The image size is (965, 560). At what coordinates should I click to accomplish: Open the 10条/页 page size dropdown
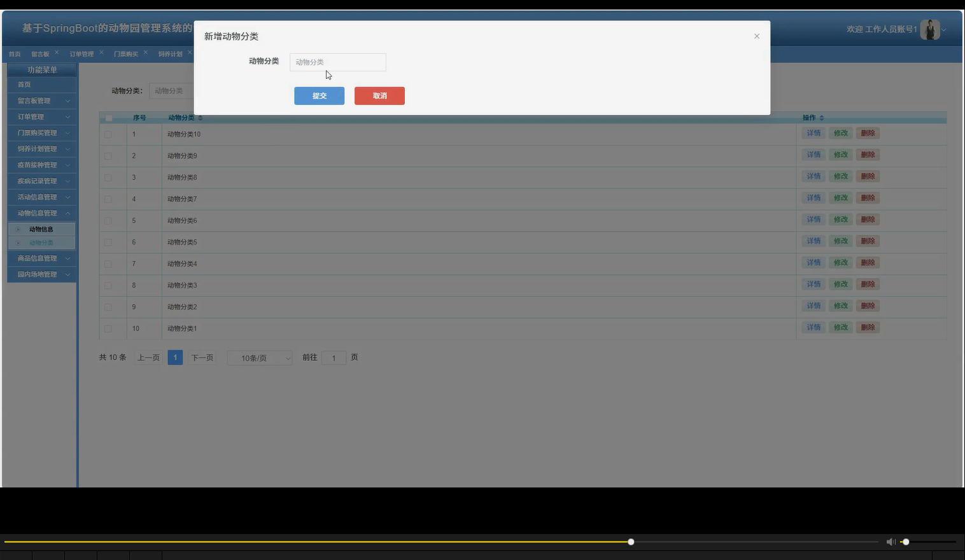tap(260, 358)
